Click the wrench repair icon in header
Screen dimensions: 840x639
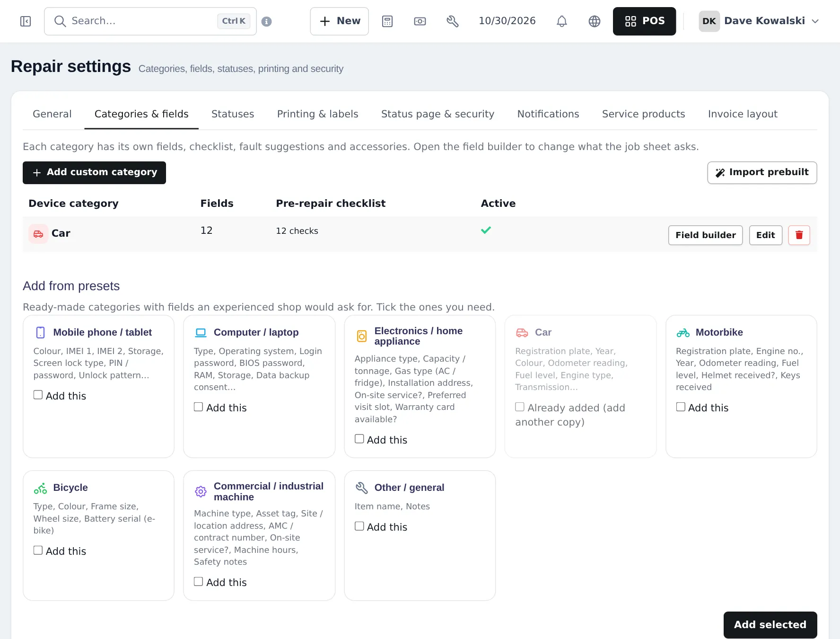[x=453, y=21]
